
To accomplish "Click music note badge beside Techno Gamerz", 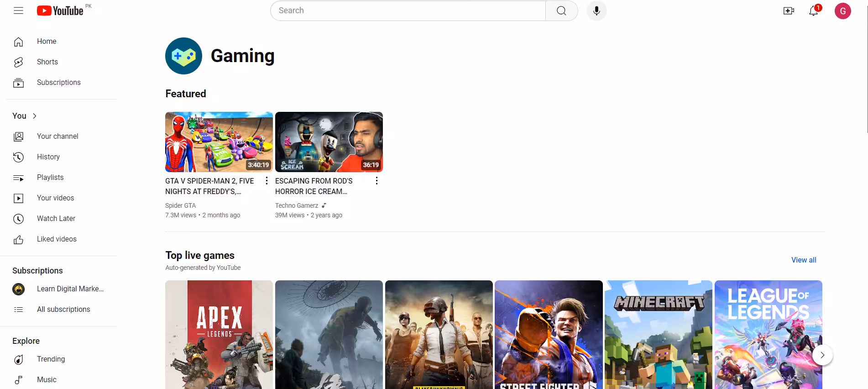I will point(324,205).
